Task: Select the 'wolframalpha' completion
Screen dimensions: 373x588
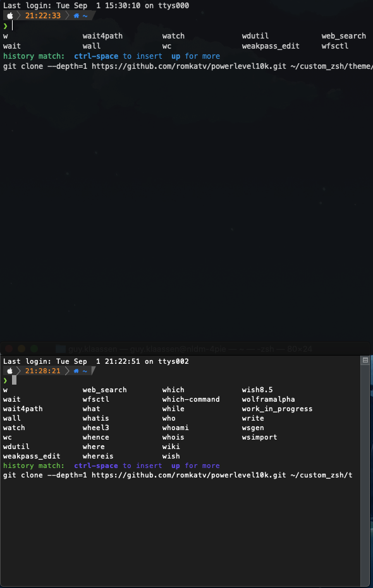Action: [x=268, y=399]
